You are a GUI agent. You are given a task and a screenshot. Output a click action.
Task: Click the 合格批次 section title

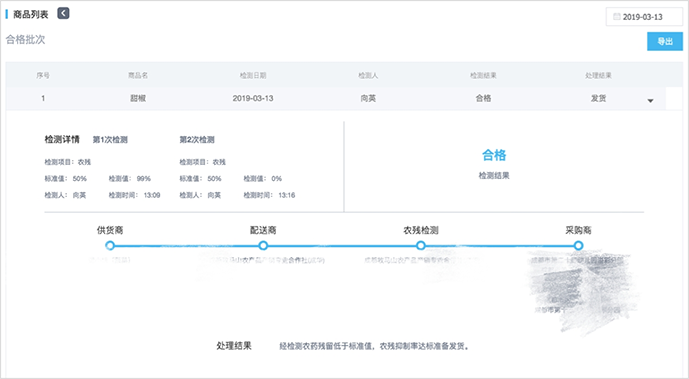pos(25,40)
